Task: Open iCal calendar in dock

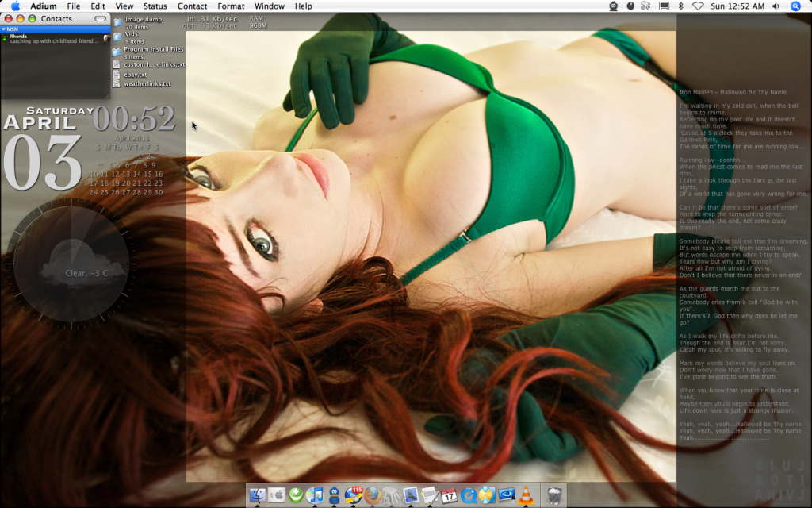Action: 449,495
